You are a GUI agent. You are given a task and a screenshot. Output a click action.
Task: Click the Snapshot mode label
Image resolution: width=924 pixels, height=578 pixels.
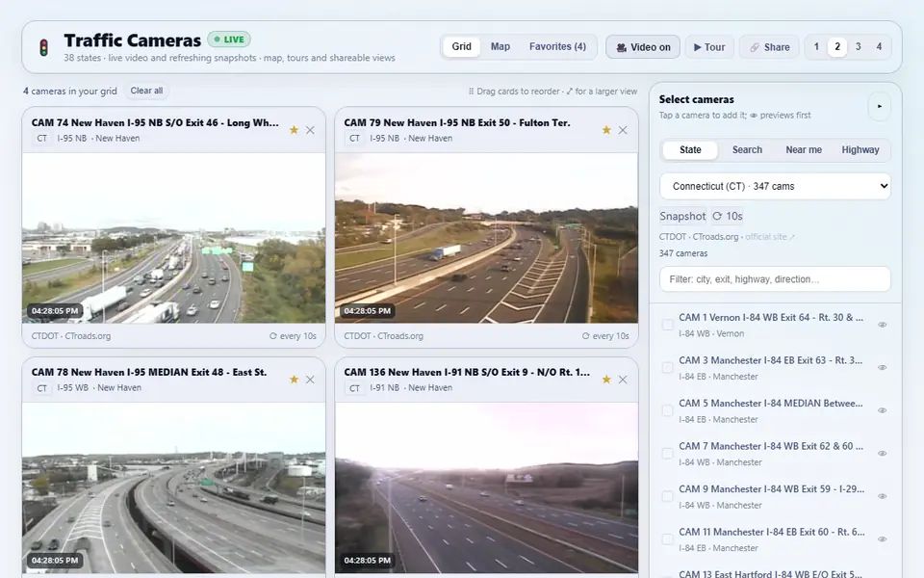click(x=682, y=217)
